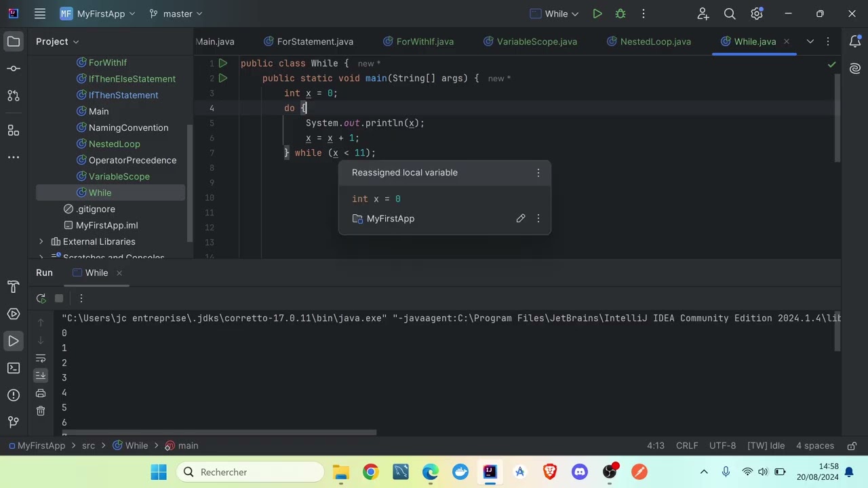Open editor tabs options menu

828,41
